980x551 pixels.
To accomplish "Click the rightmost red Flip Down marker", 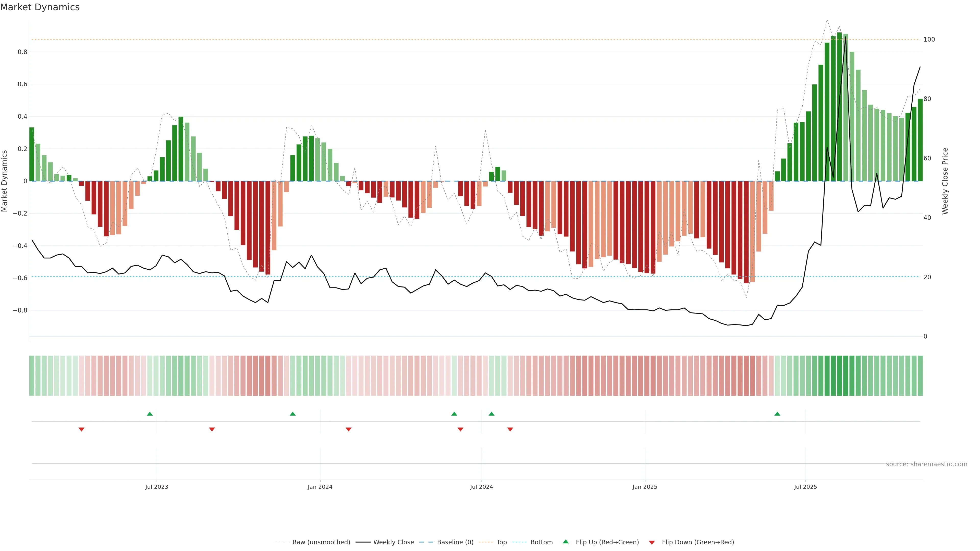I will [x=510, y=429].
